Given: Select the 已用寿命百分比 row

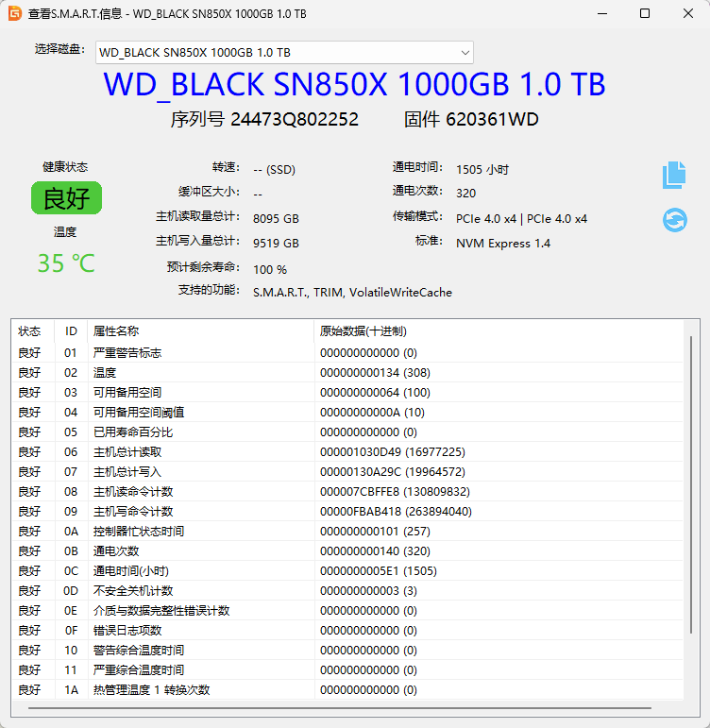Looking at the screenshot, I should [x=347, y=432].
